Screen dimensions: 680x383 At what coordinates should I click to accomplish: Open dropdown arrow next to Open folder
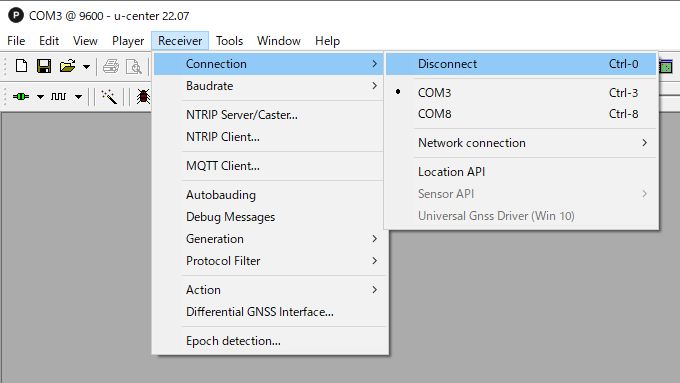tap(86, 67)
